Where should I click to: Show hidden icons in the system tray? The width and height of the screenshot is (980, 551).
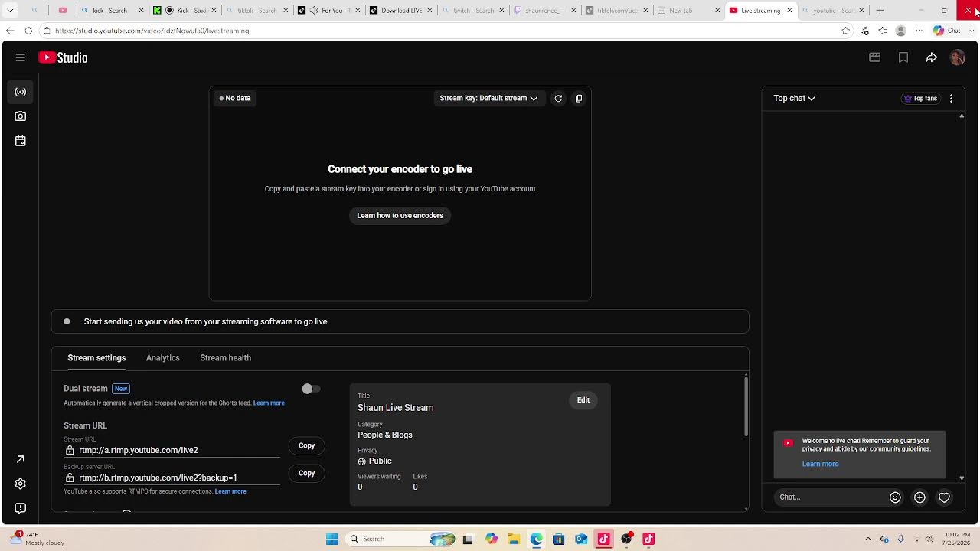(867, 539)
